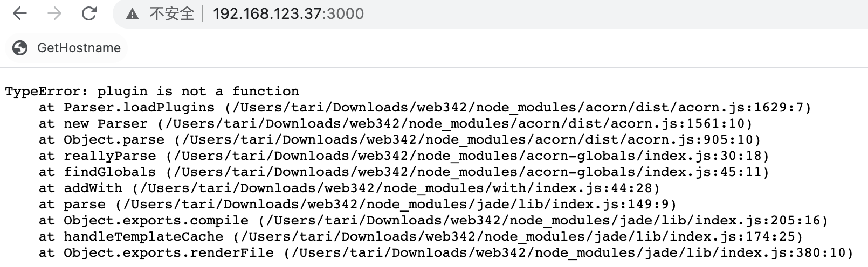Click the findGlobals stack trace line
The height and width of the screenshot is (267, 868).
pos(404,172)
